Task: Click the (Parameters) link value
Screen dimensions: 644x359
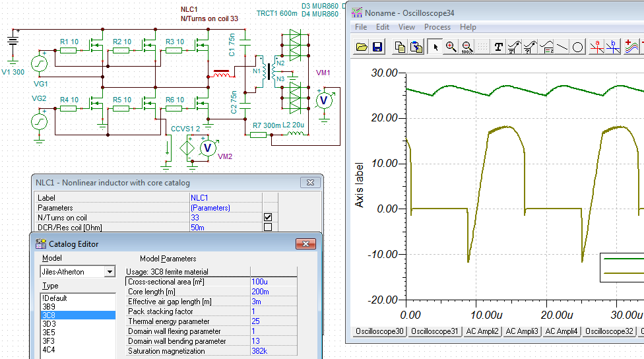Action: click(x=210, y=208)
